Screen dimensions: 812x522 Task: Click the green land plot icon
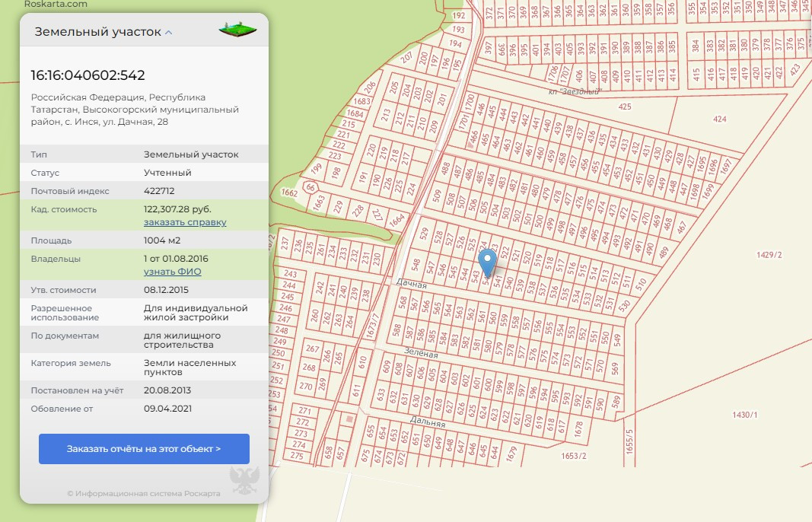tap(238, 30)
